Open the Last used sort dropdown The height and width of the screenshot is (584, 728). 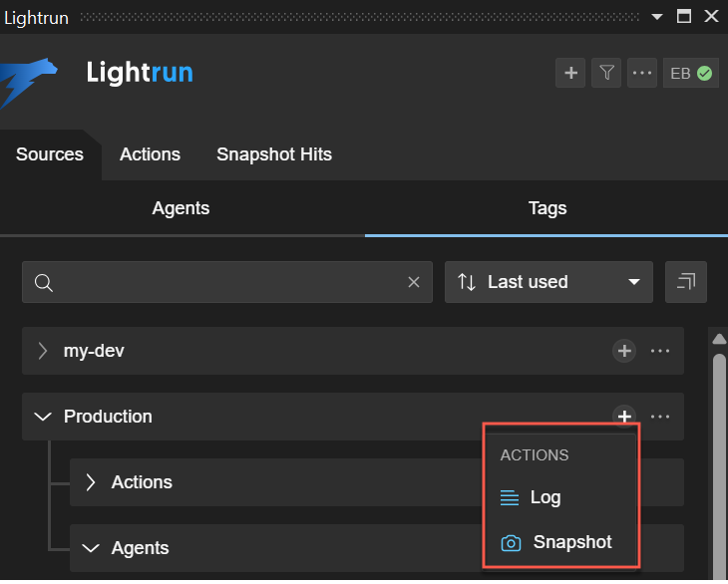click(x=548, y=282)
